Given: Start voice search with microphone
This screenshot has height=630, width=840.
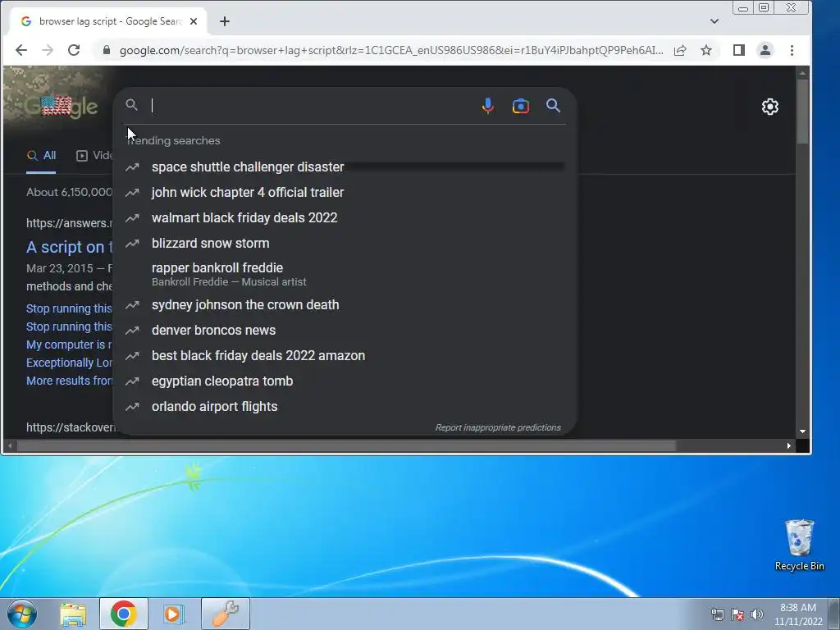Looking at the screenshot, I should 487,106.
